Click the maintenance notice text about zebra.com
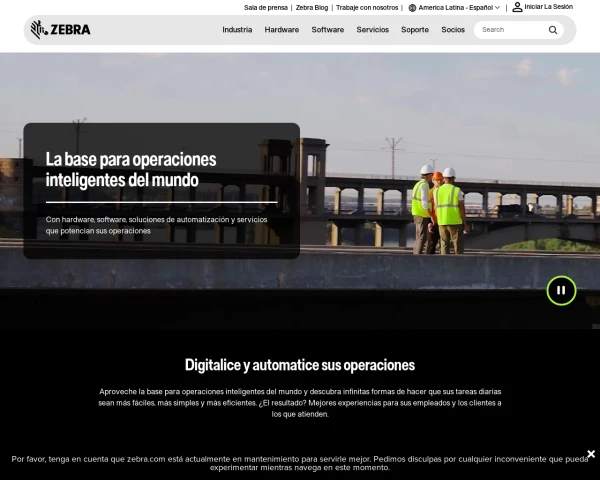This screenshot has width=600, height=480. pyautogui.click(x=300, y=463)
